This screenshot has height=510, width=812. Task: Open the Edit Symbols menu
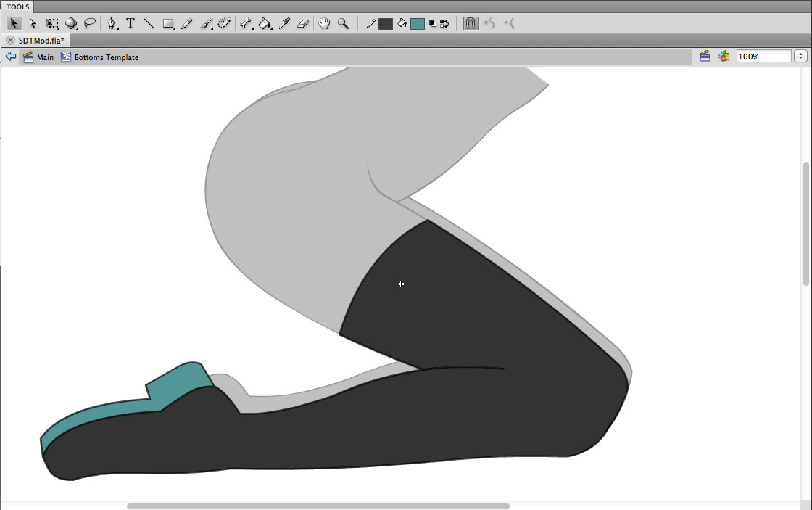(x=723, y=56)
